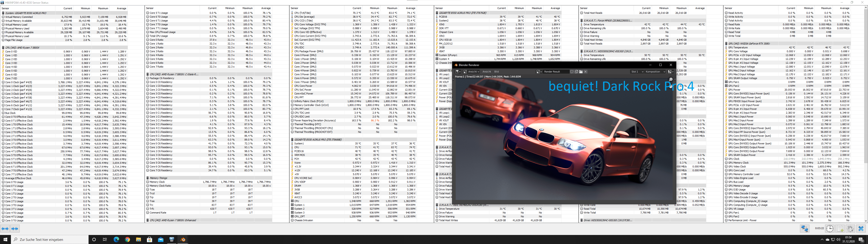868x244 pixels.
Task: Shrink sensor columns with the inward arrows button
Action: [x=15, y=228]
